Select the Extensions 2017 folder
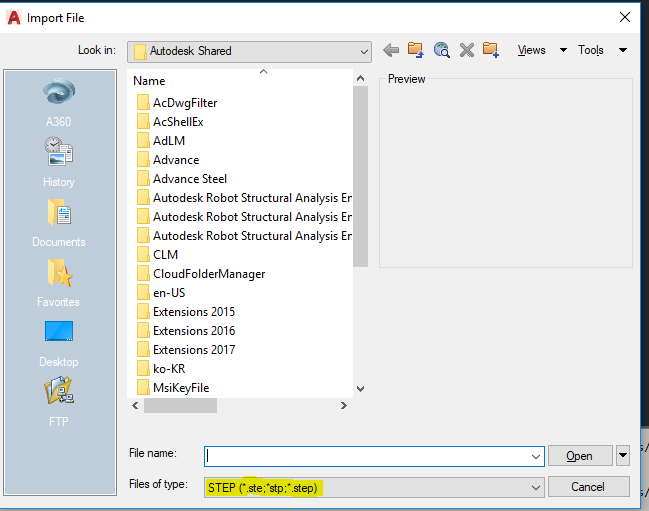Image resolution: width=649 pixels, height=511 pixels. click(x=194, y=350)
